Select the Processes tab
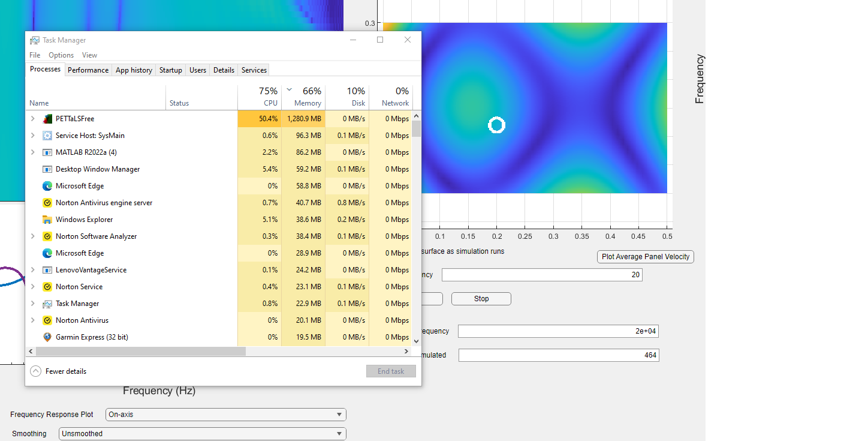 pos(45,69)
